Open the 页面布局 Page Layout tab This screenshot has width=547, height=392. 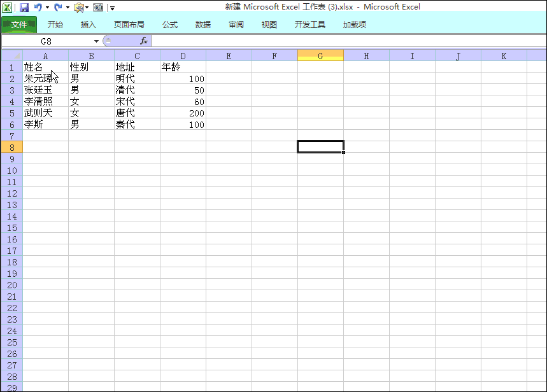coord(129,24)
